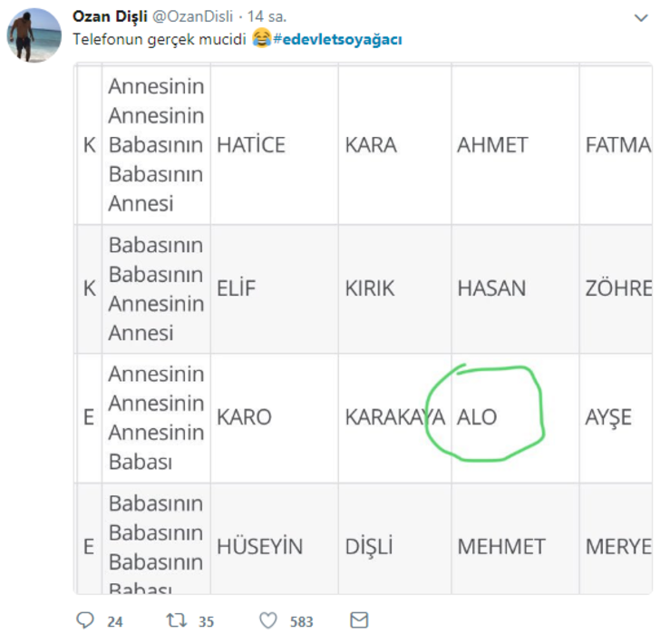
Task: Open Ozan Dişli's profile picture
Action: [34, 35]
